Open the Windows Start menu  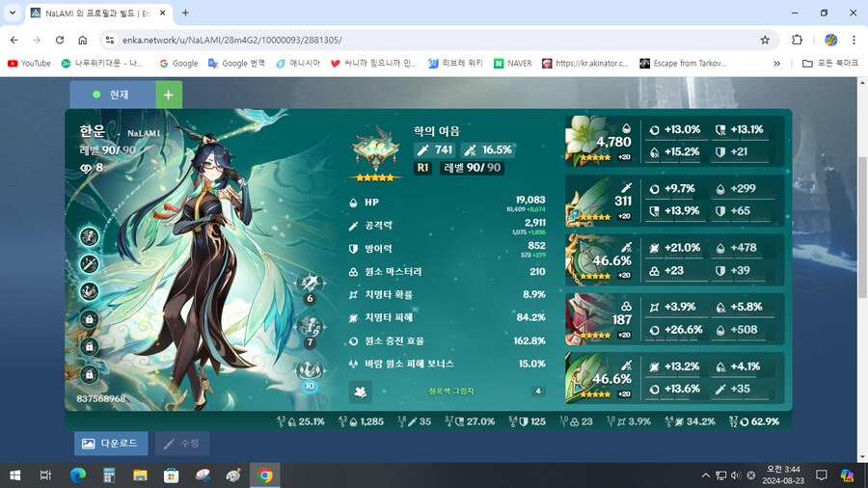(14, 475)
